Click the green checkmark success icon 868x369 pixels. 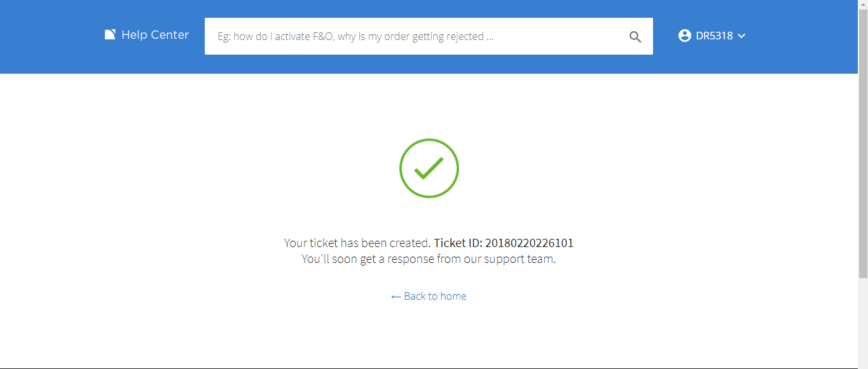[429, 168]
